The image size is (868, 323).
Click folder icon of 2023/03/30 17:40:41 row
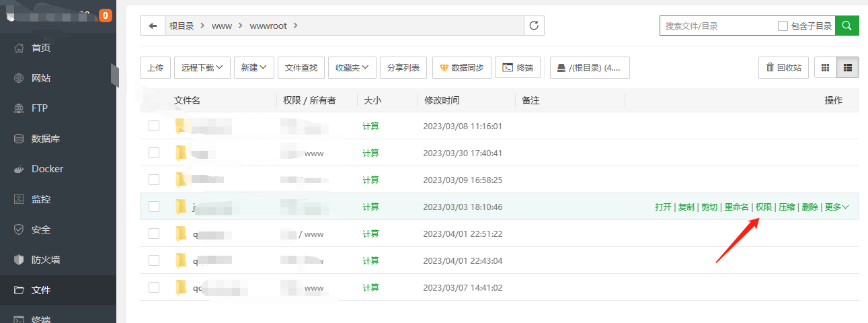pos(181,153)
